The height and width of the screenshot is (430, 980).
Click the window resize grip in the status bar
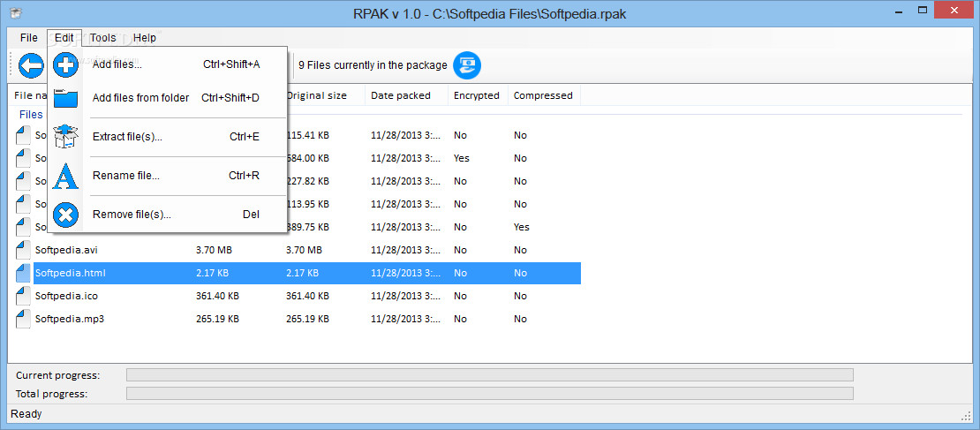[x=966, y=416]
